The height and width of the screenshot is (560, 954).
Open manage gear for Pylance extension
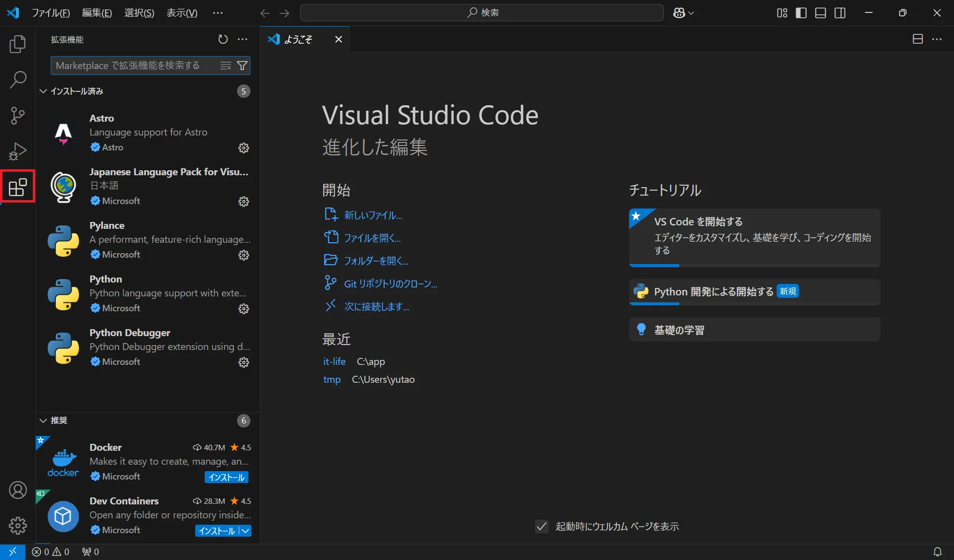pyautogui.click(x=243, y=255)
